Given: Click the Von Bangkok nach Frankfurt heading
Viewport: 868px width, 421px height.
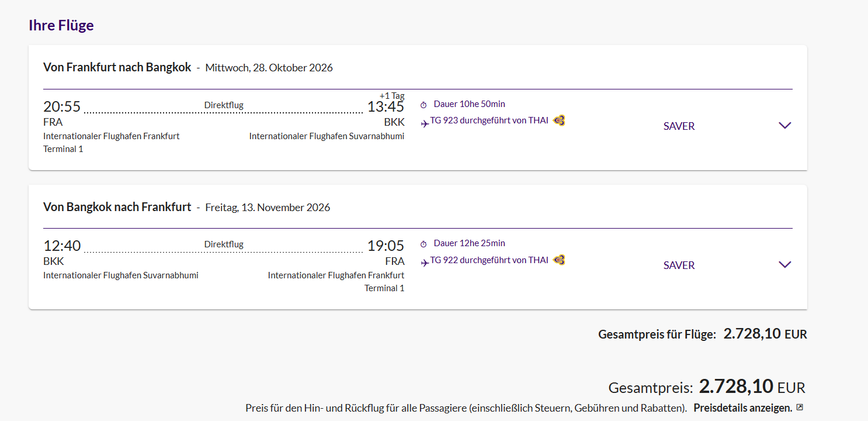Looking at the screenshot, I should [117, 207].
